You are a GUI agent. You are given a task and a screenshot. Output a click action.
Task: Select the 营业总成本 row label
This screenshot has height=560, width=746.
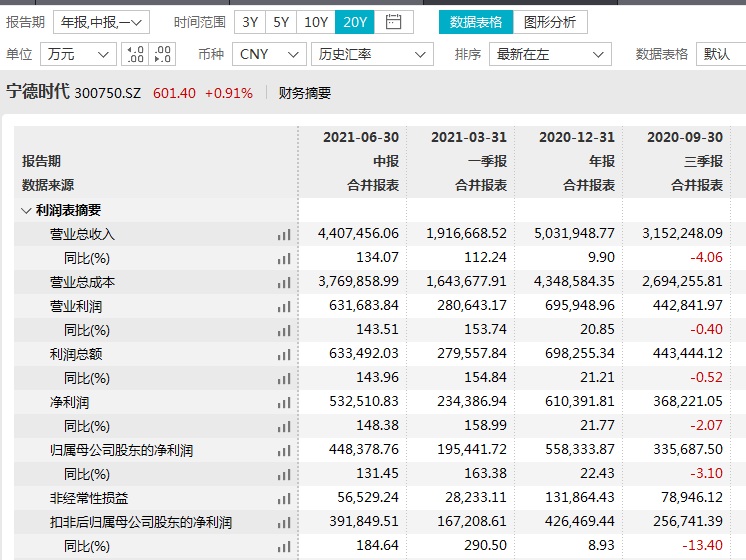point(82,282)
